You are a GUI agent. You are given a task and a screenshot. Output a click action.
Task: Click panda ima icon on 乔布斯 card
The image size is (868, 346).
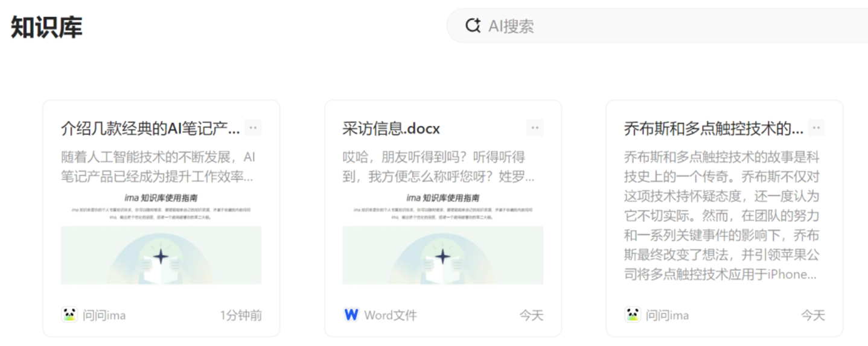pyautogui.click(x=633, y=315)
